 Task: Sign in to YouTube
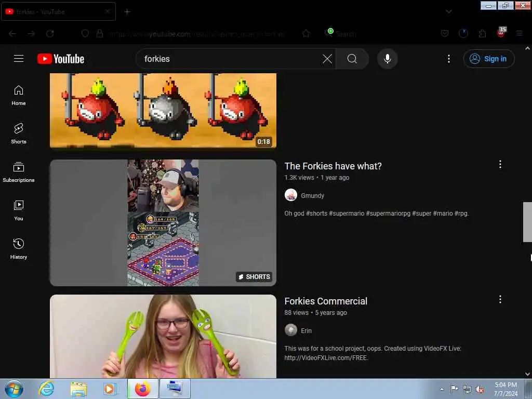[488, 59]
